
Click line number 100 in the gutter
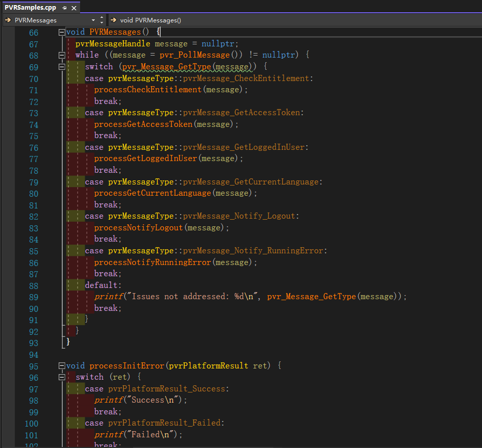click(x=31, y=424)
